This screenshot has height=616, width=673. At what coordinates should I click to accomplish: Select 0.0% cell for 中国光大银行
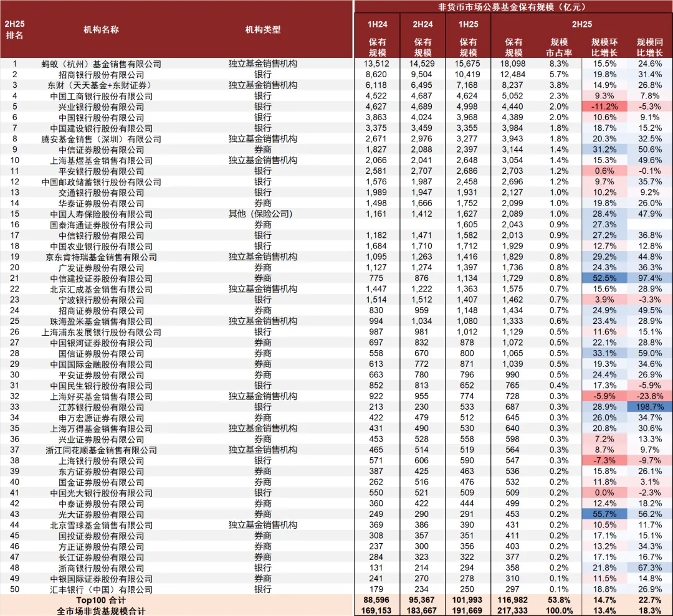tap(604, 493)
